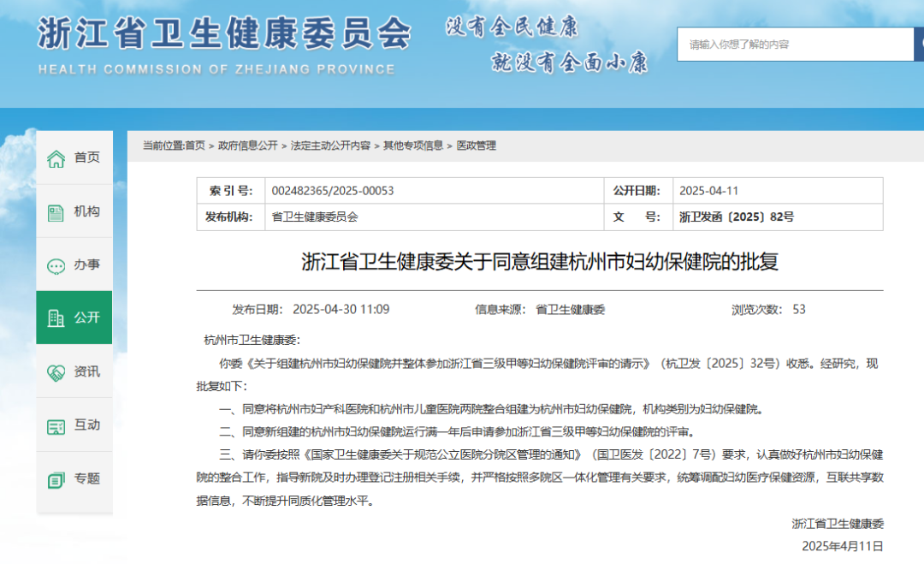Click the issuing agency 省卫生健康委员会 cell
This screenshot has height=564, width=924.
[435, 217]
